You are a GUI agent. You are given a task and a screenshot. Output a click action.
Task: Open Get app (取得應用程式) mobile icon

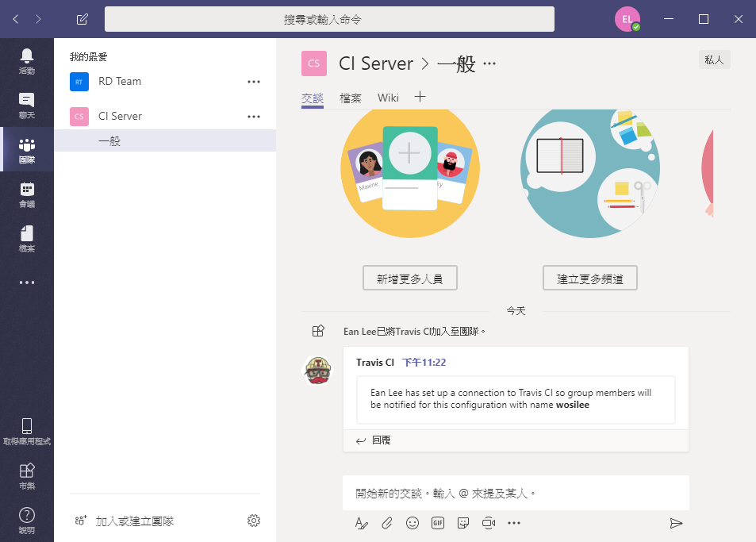26,432
